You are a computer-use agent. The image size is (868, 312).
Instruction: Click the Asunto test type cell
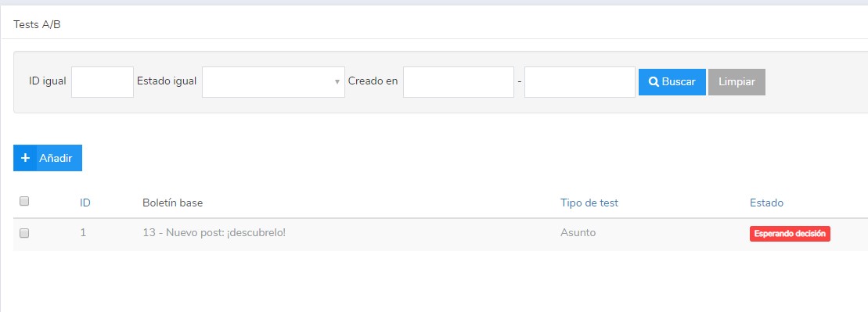578,233
